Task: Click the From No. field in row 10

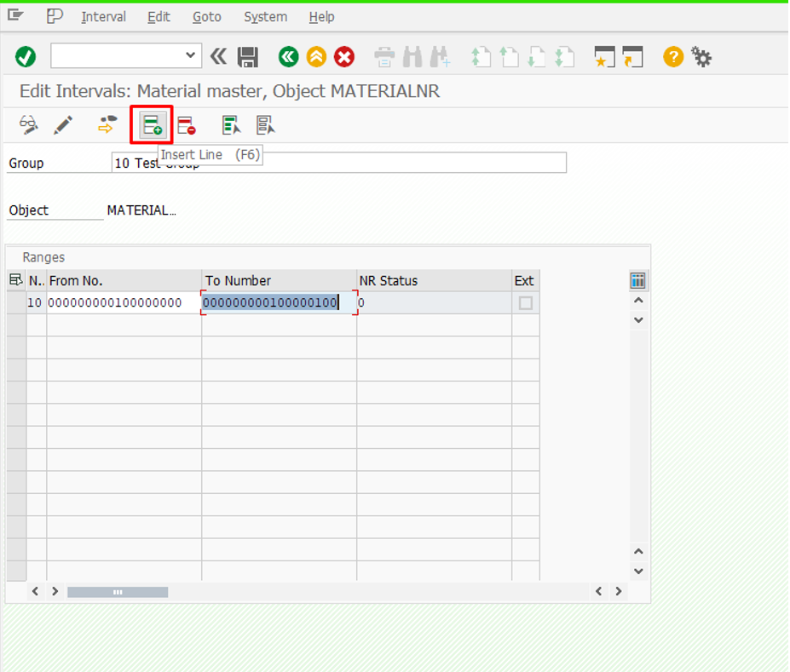Action: coord(123,303)
